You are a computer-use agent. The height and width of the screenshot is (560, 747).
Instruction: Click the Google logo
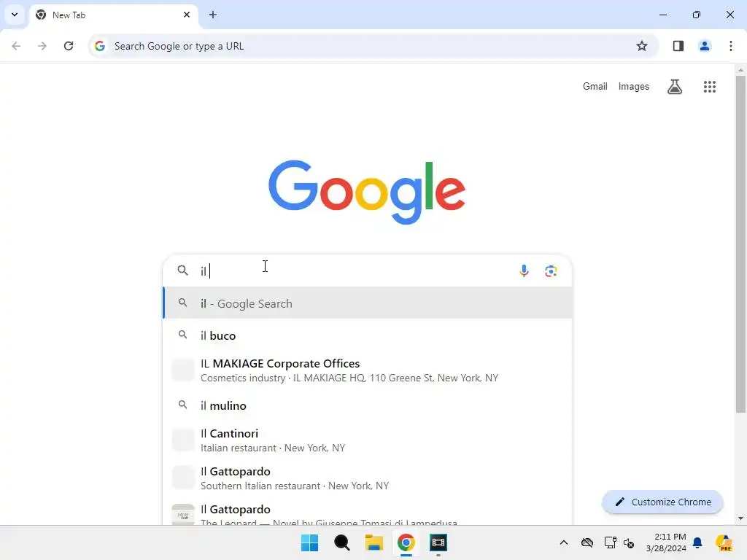pyautogui.click(x=367, y=192)
